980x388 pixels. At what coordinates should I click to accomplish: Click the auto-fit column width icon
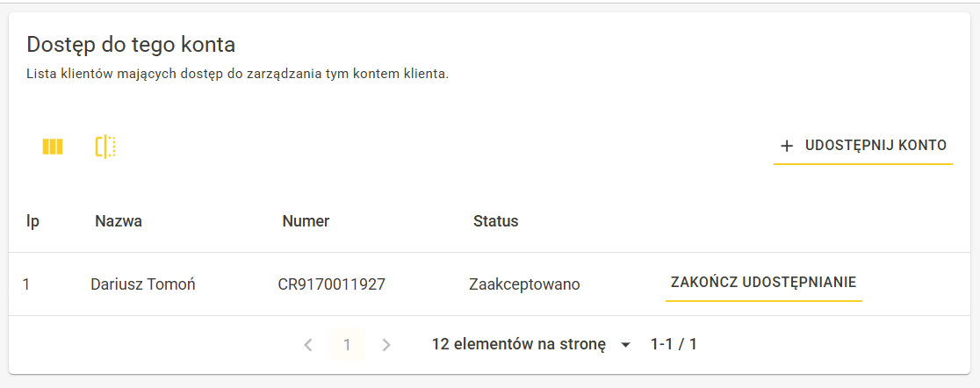[105, 147]
